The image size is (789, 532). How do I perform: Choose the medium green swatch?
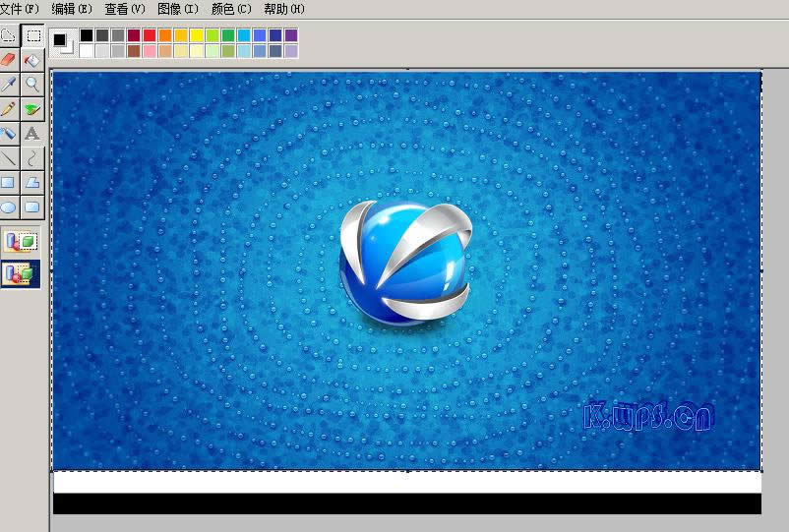[228, 35]
